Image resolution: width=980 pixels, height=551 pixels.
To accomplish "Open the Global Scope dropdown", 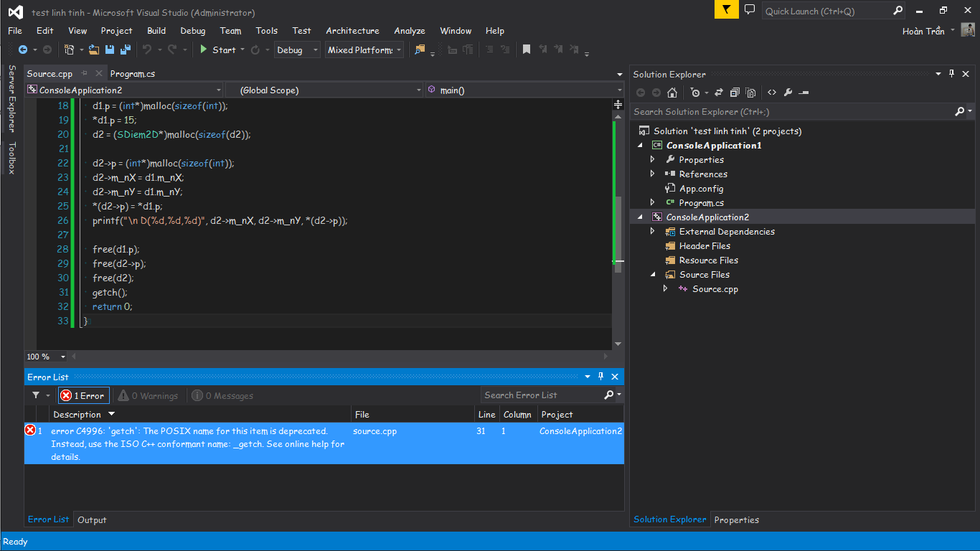I will click(324, 90).
